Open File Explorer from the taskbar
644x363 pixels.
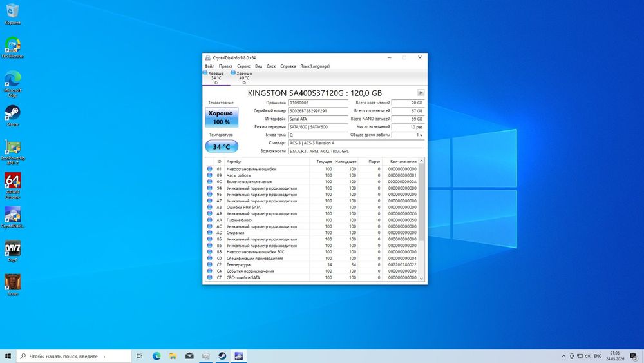(x=173, y=356)
